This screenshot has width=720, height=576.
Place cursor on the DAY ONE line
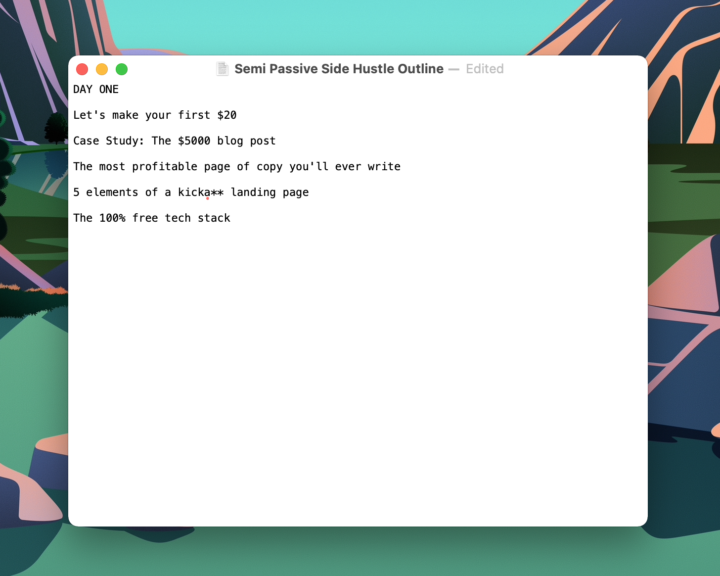point(96,89)
